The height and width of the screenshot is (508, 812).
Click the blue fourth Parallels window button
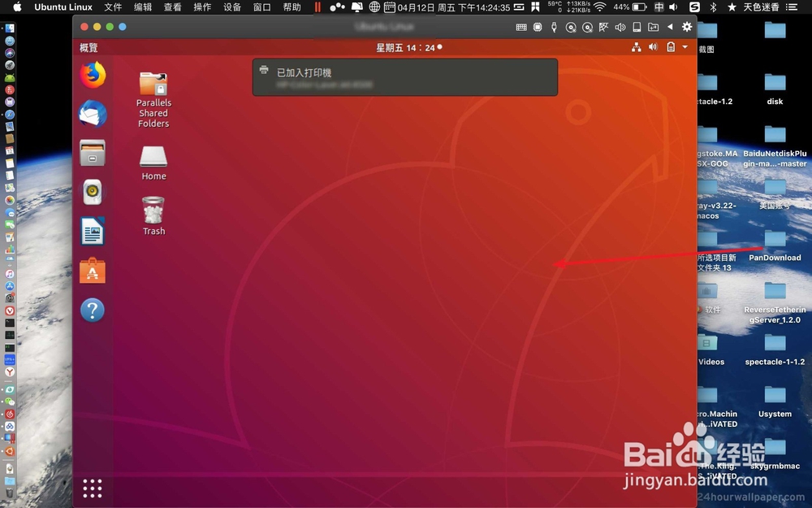(x=123, y=27)
